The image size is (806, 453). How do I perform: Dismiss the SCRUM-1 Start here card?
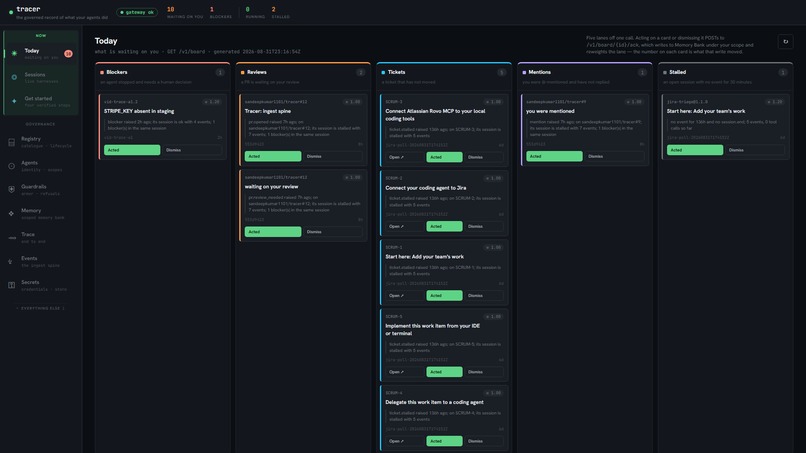coord(484,296)
